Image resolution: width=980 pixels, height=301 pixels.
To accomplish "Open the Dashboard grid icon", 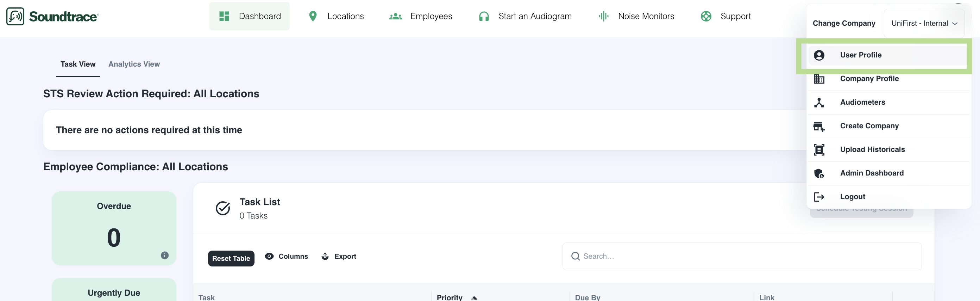I will [224, 16].
